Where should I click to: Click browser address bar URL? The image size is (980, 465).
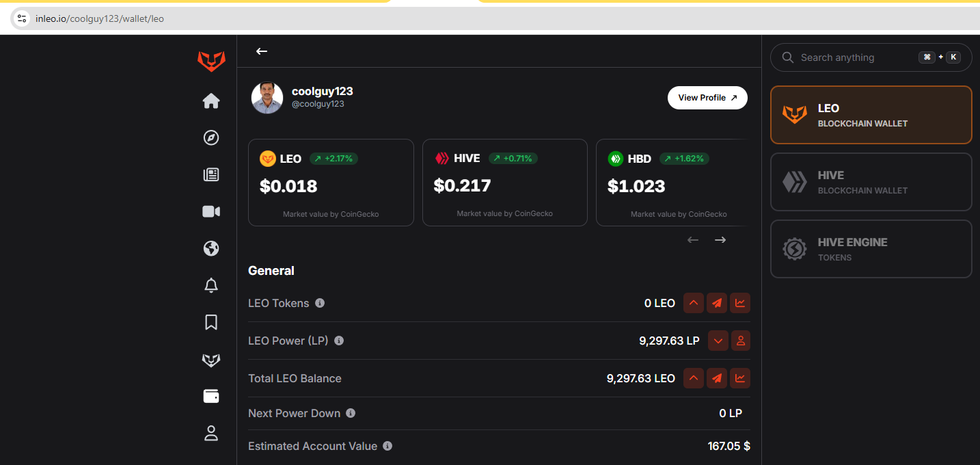pos(100,18)
